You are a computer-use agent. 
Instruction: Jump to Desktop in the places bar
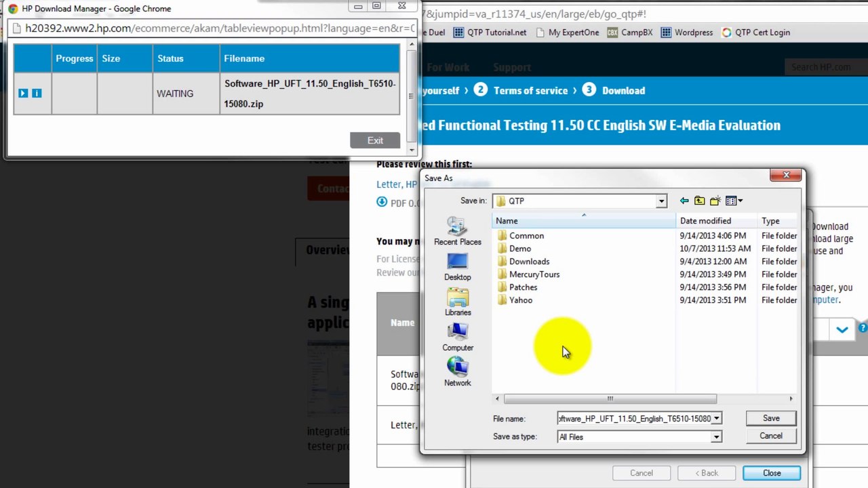coord(458,267)
